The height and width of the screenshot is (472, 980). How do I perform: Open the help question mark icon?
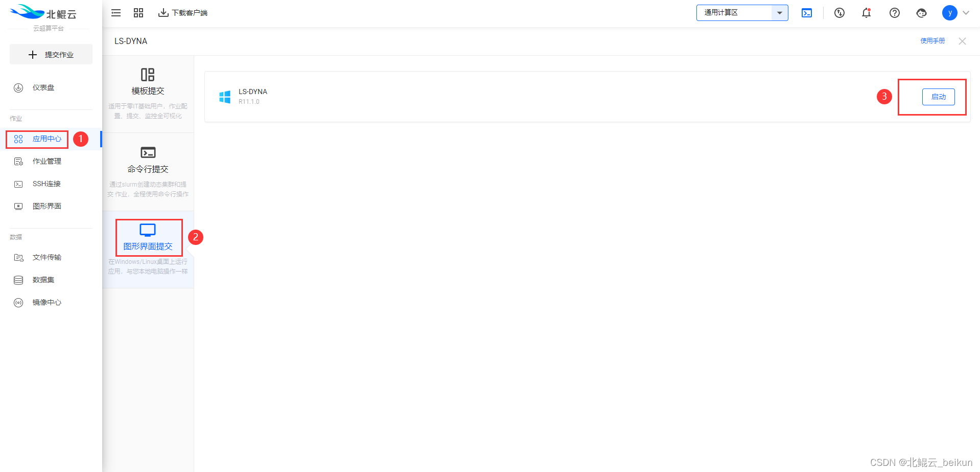(895, 13)
